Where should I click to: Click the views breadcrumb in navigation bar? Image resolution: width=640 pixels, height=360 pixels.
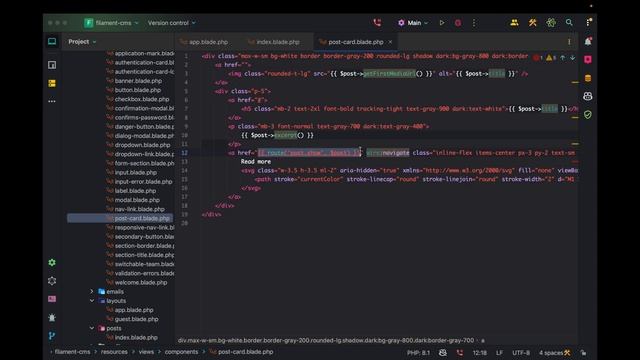point(146,352)
